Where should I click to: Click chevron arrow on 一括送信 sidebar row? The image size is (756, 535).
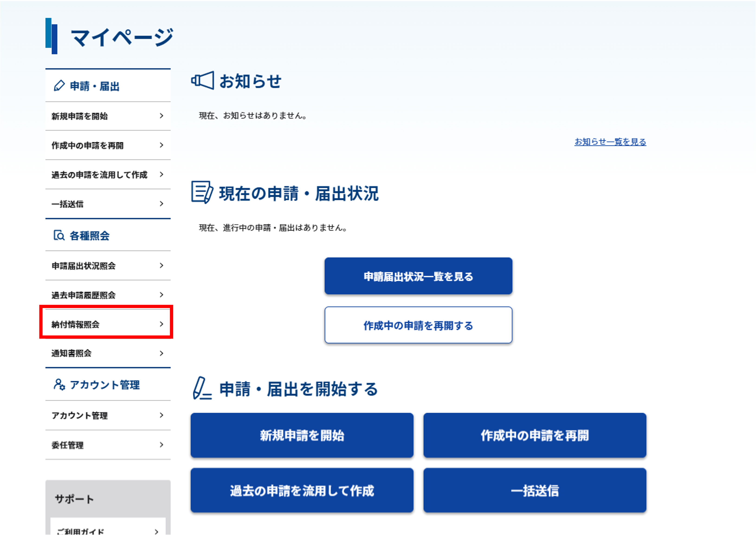161,204
